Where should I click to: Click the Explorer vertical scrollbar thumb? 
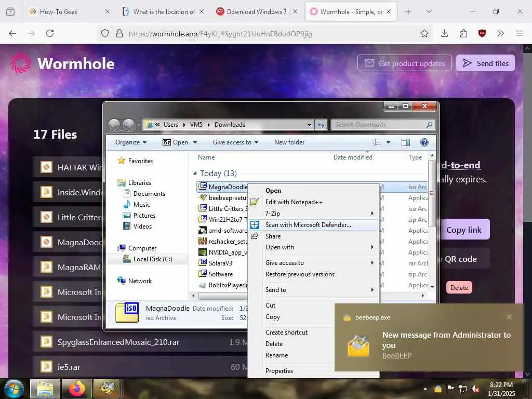click(432, 193)
